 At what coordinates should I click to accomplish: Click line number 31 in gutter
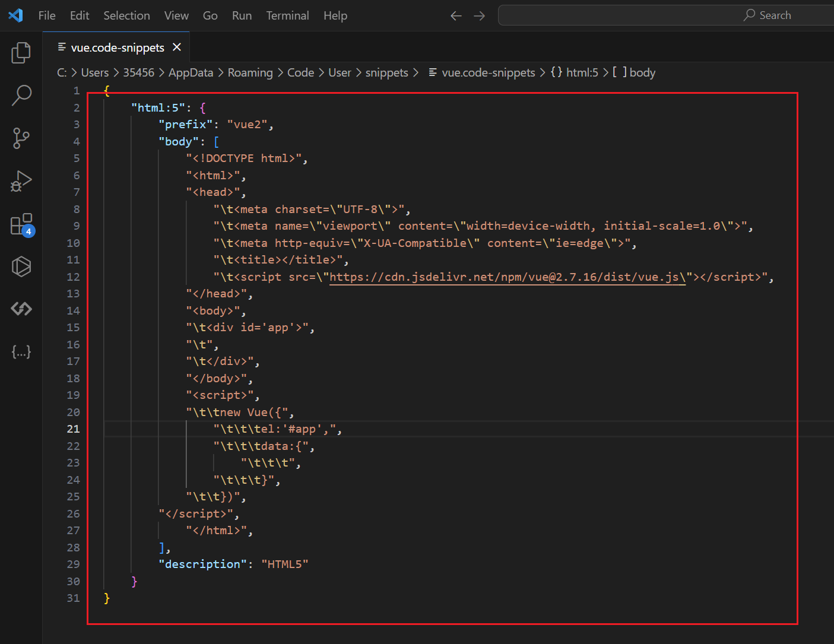pyautogui.click(x=73, y=598)
